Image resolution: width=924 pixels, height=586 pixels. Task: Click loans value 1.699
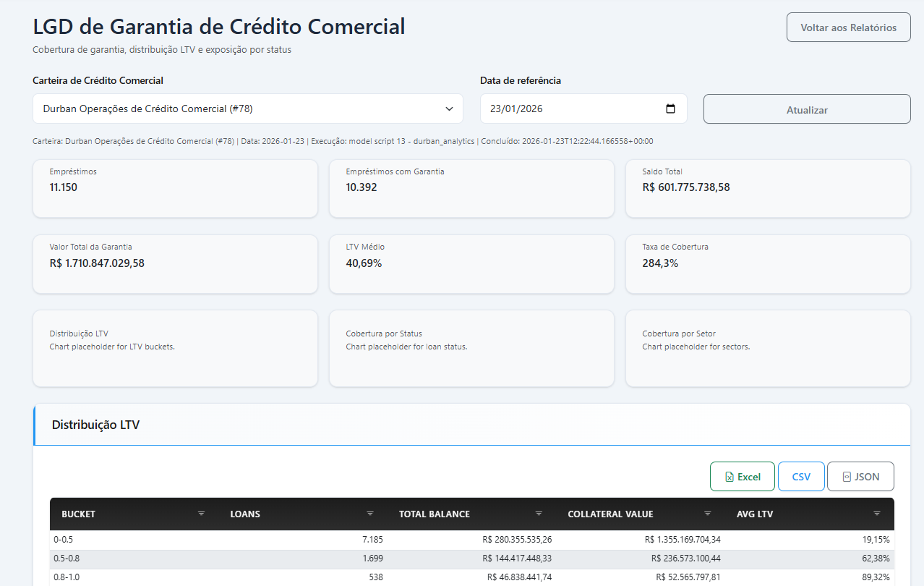coord(372,558)
